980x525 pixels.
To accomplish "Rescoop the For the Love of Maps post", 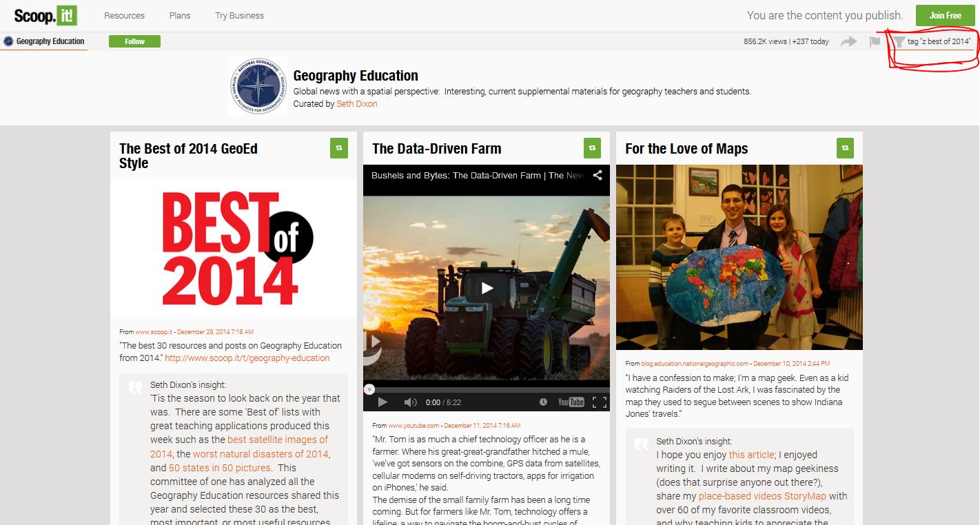I will [845, 148].
